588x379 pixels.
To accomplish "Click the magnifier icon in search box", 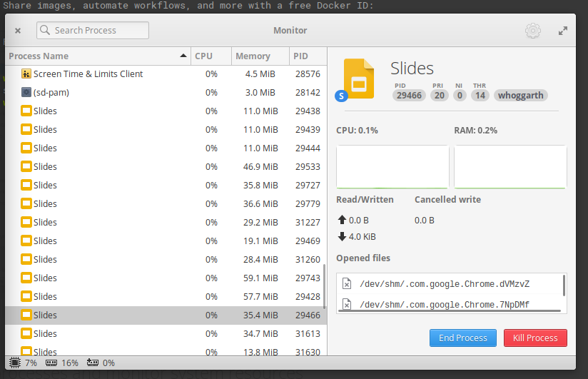I will (x=45, y=30).
